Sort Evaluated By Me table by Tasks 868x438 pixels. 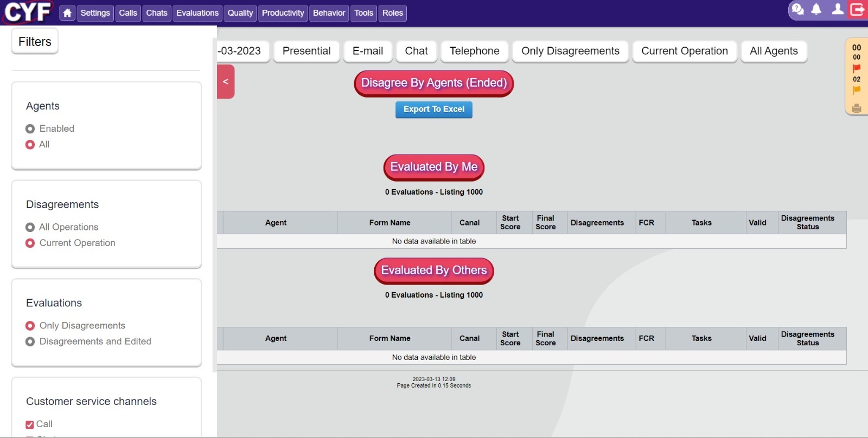[x=706, y=223]
